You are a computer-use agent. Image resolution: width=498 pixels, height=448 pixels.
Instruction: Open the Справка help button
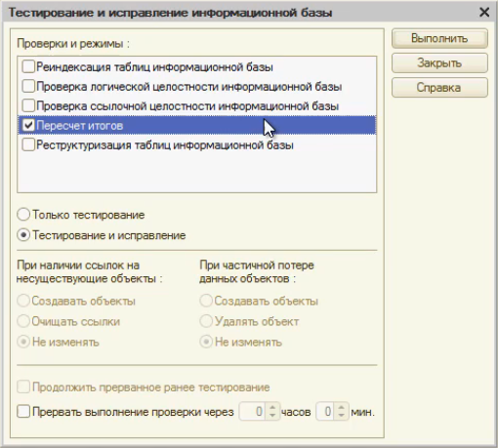[x=439, y=88]
